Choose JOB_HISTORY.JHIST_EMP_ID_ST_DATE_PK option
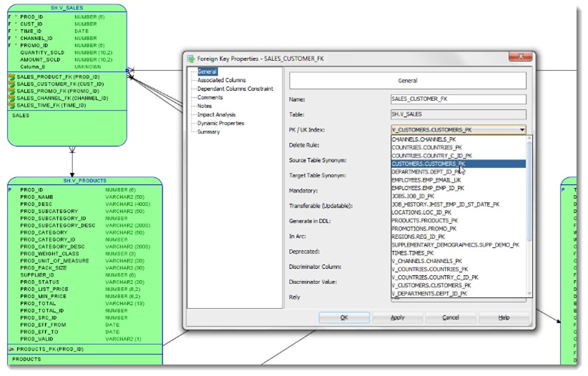The width and height of the screenshot is (588, 376). 459,204
